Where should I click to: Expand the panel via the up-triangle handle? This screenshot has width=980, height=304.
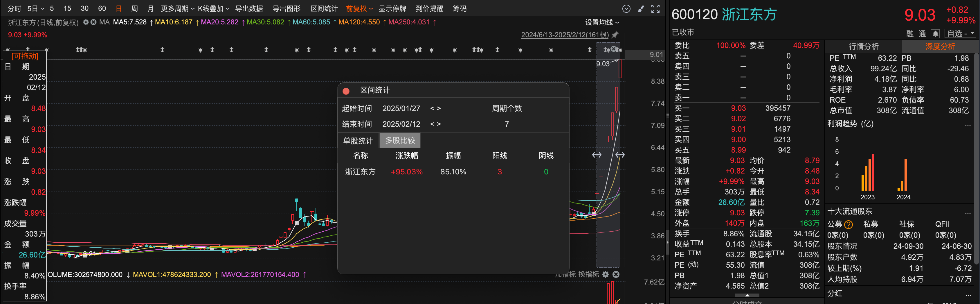[x=747, y=295]
